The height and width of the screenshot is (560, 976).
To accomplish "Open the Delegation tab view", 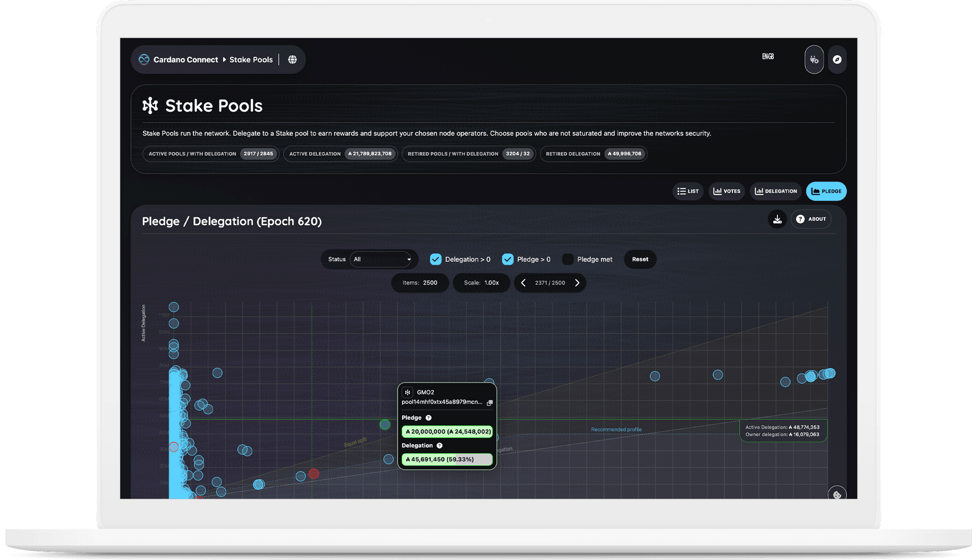I will pyautogui.click(x=775, y=191).
